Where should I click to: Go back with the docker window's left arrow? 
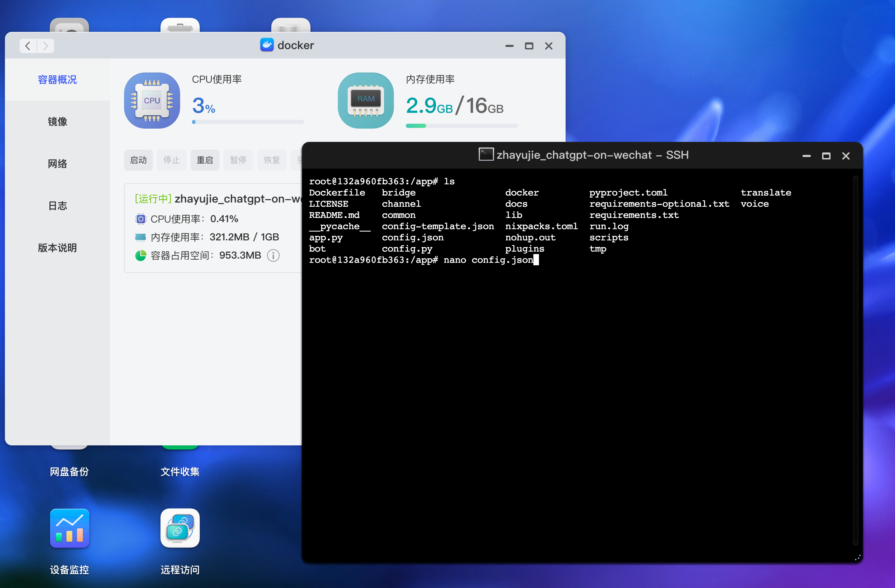click(x=28, y=46)
